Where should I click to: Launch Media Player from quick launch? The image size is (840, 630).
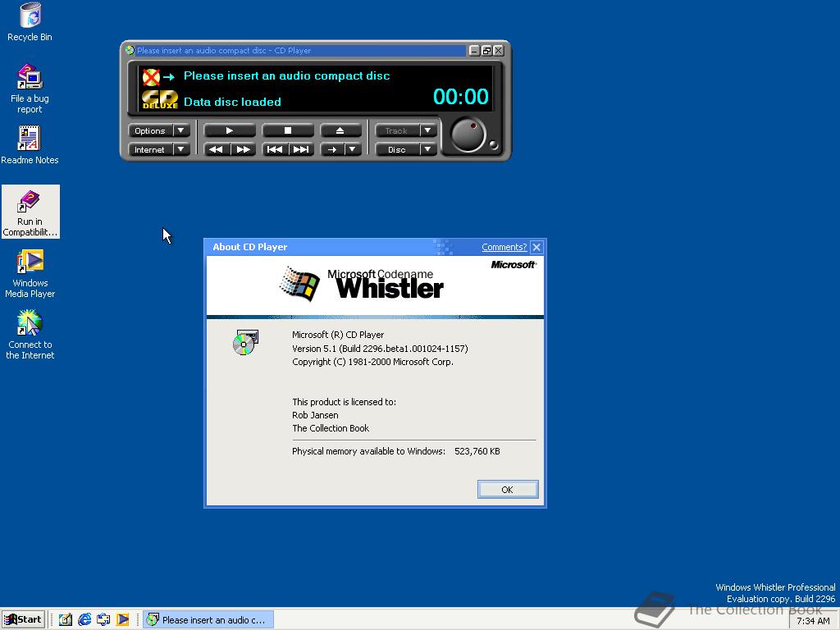pos(123,620)
